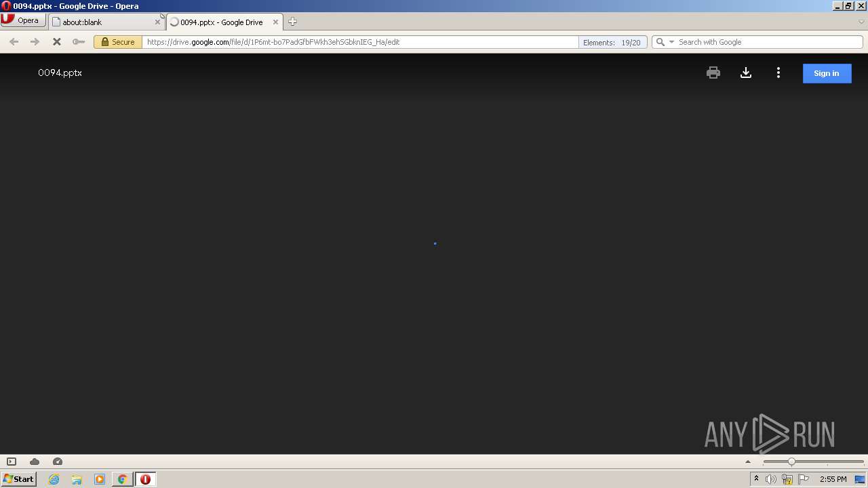Click the 0094.pptx file title
868x488 pixels.
[x=60, y=73]
